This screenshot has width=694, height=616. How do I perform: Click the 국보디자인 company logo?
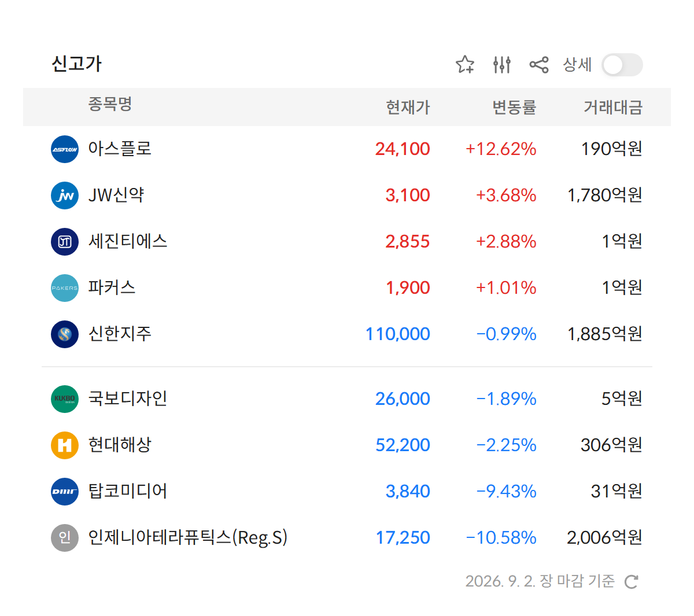(x=65, y=399)
